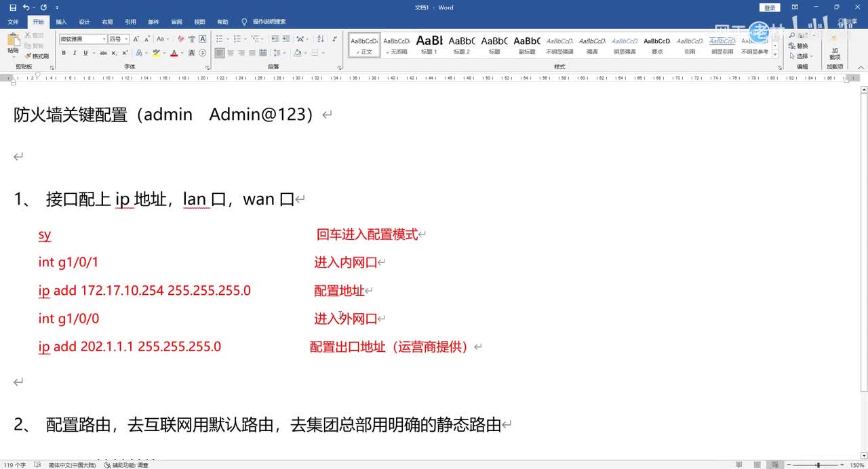Image resolution: width=868 pixels, height=469 pixels.
Task: Toggle left alignment for paragraph
Action: point(220,53)
